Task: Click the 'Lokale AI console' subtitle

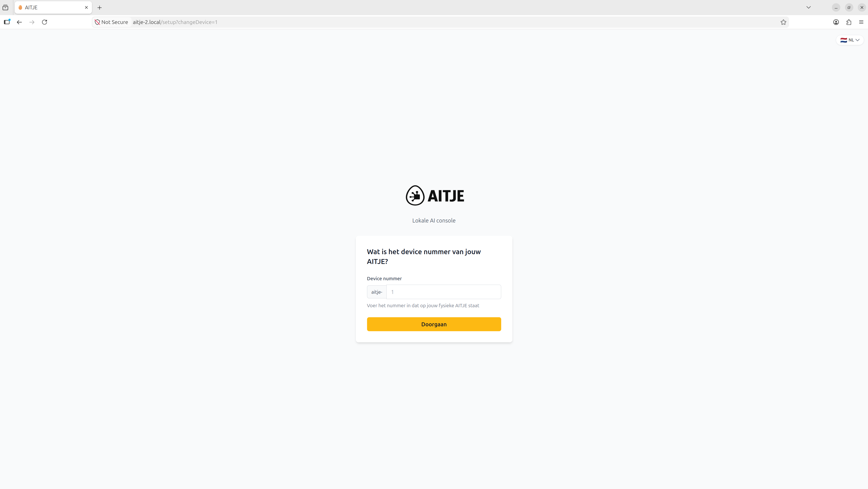Action: coord(434,221)
